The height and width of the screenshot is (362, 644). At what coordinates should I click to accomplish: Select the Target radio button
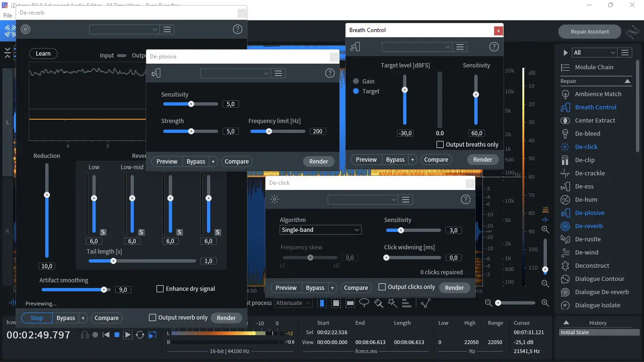pyautogui.click(x=356, y=91)
